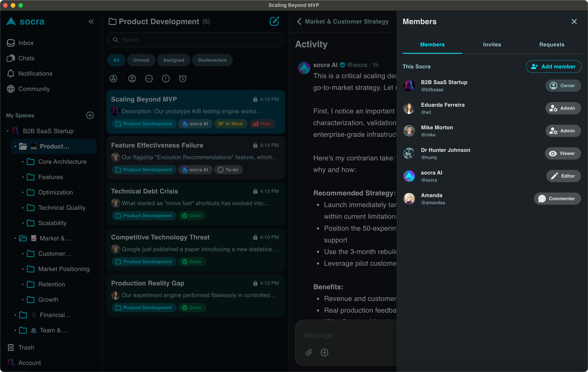Screen dimensions: 588x372
Task: Open the Retention folder
Action: pos(46,284)
